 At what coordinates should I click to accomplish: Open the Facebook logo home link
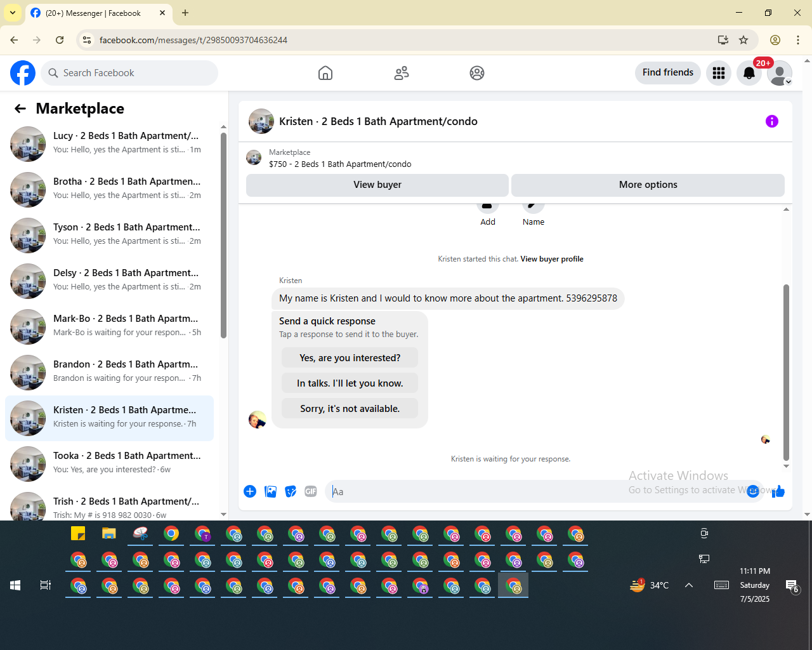pyautogui.click(x=23, y=73)
